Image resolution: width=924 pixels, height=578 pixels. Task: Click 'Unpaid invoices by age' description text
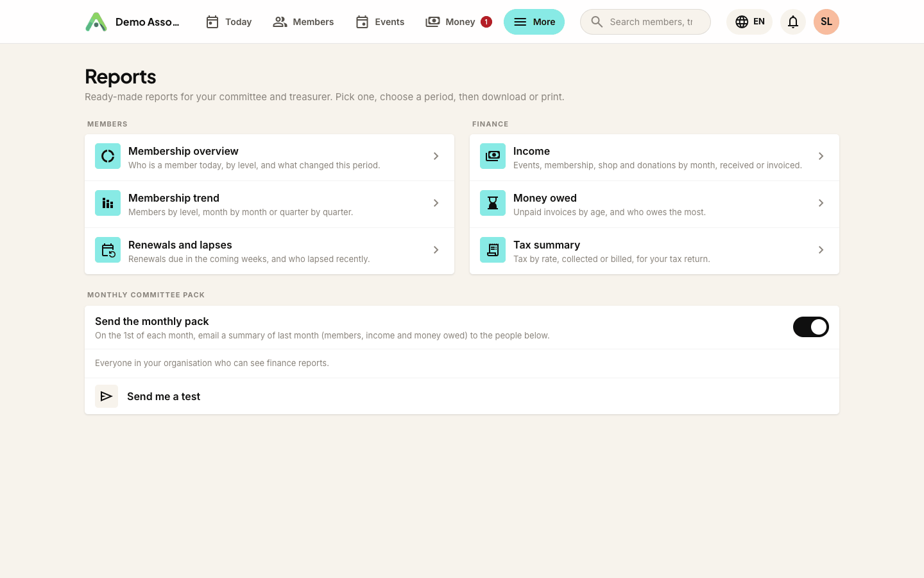coord(610,212)
